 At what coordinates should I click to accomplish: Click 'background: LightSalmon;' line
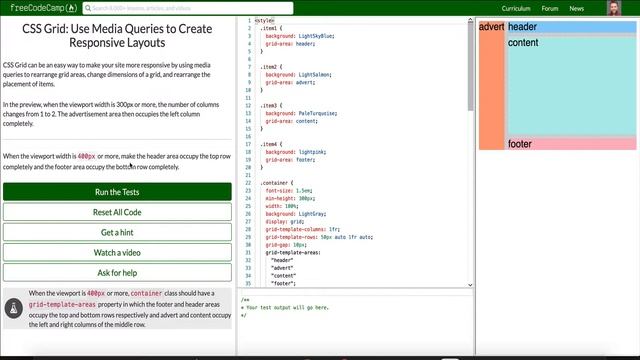pos(298,75)
